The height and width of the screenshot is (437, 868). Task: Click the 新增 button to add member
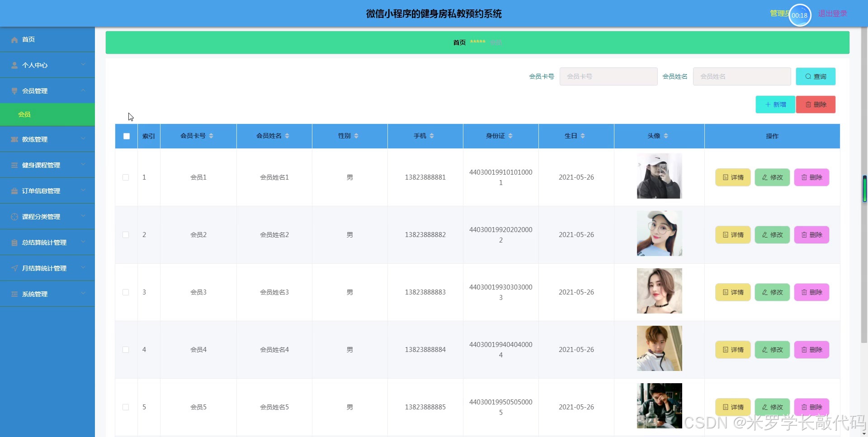coord(775,104)
